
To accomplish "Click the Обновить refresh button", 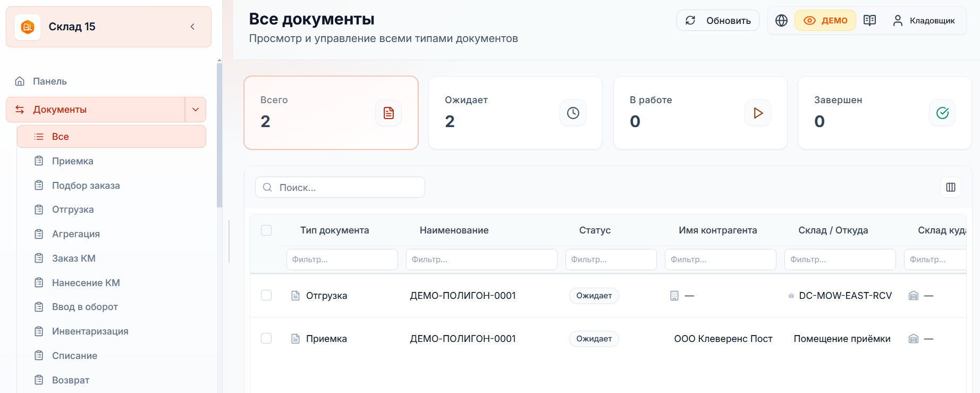I will tap(717, 21).
